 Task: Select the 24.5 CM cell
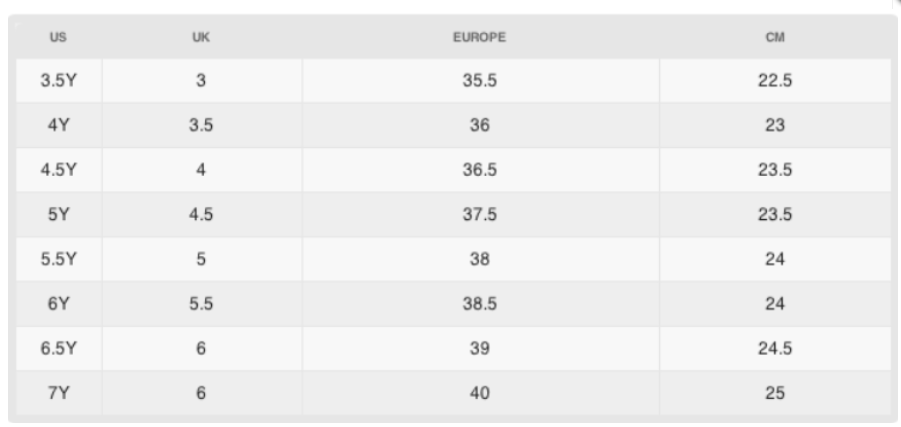pyautogui.click(x=775, y=349)
